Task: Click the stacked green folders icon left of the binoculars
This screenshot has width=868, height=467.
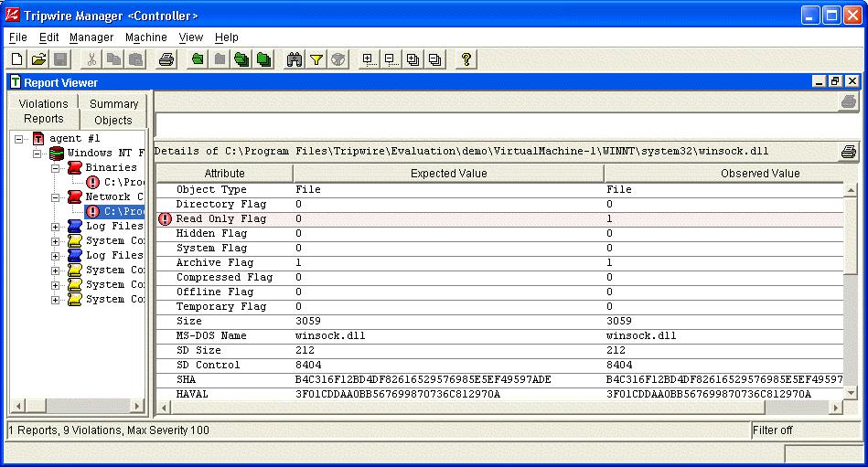Action: (x=263, y=59)
